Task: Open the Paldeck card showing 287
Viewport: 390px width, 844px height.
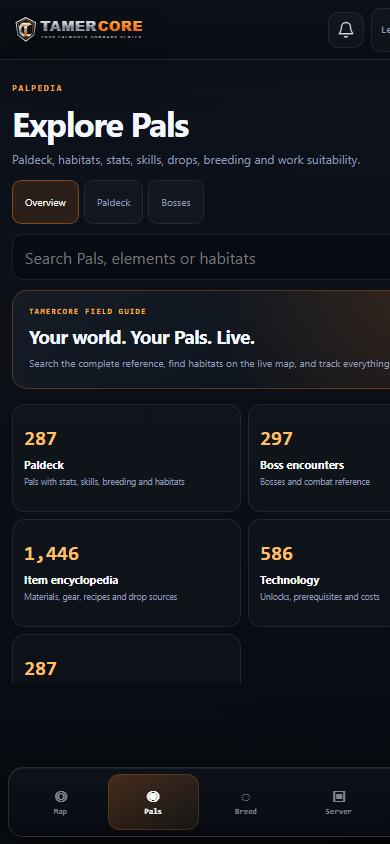Action: [126, 458]
